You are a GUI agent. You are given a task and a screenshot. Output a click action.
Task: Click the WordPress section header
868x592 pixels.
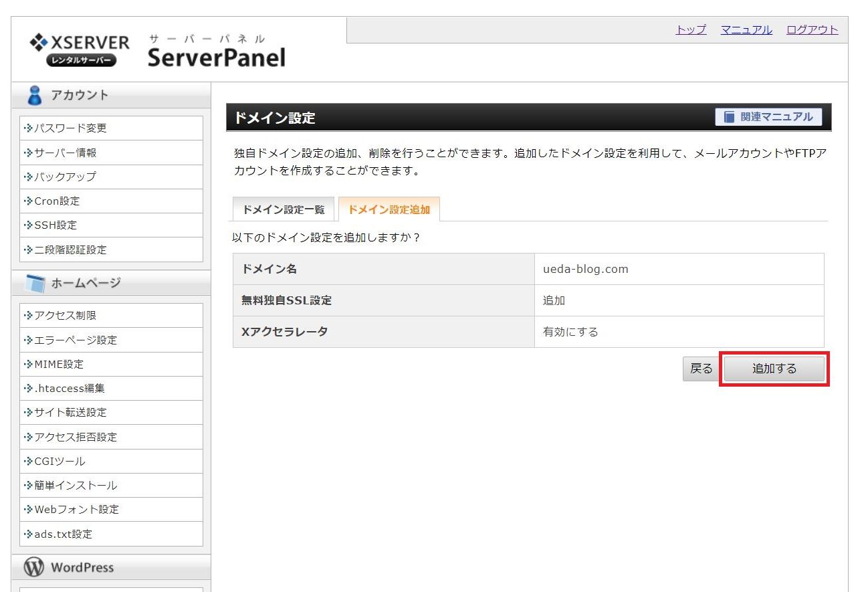pyautogui.click(x=111, y=567)
